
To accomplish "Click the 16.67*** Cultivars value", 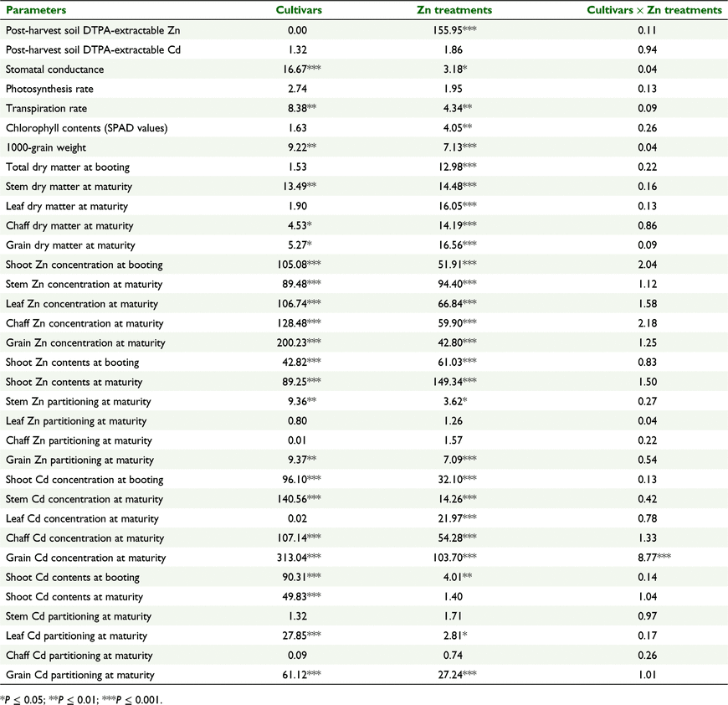I will 302,69.
